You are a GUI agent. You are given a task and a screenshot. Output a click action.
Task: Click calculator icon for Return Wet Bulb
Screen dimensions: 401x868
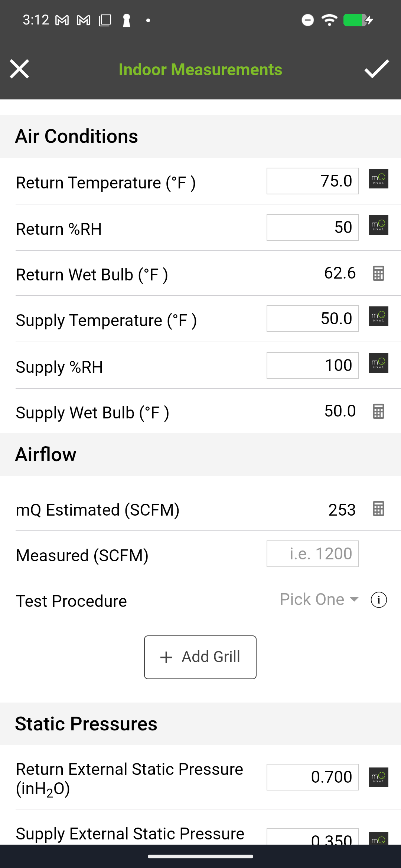378,273
